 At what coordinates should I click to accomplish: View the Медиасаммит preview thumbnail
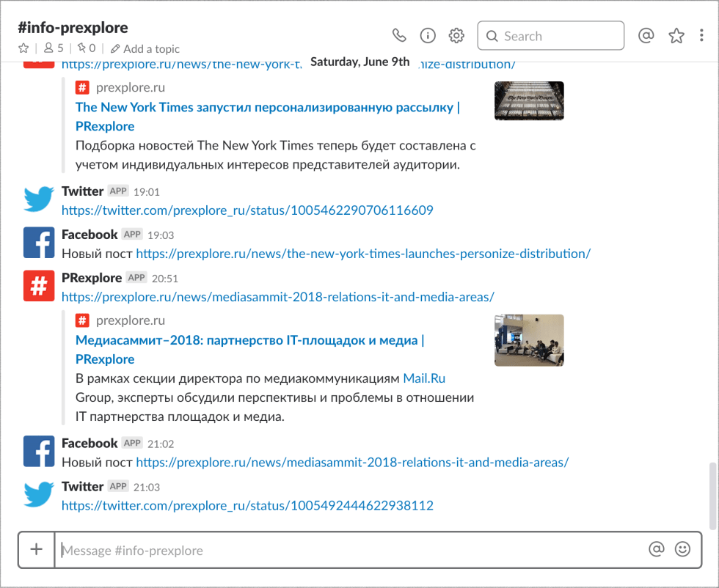[x=529, y=340]
